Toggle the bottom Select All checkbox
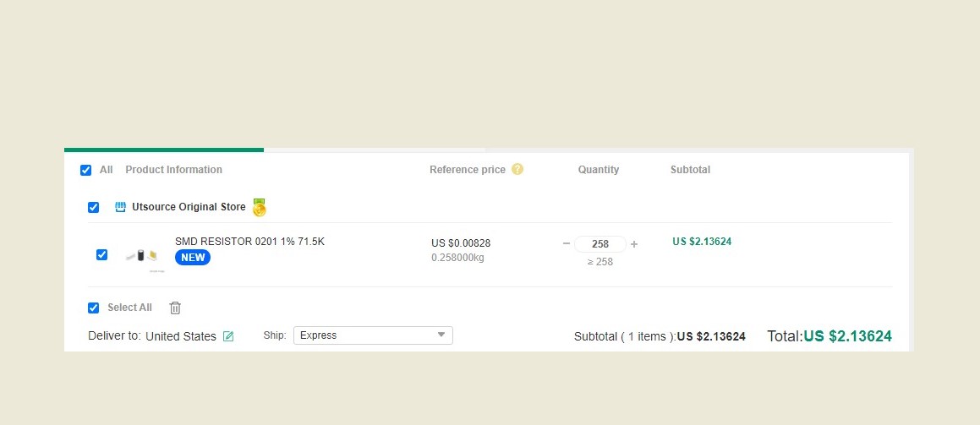The width and height of the screenshot is (980, 425). (x=94, y=308)
